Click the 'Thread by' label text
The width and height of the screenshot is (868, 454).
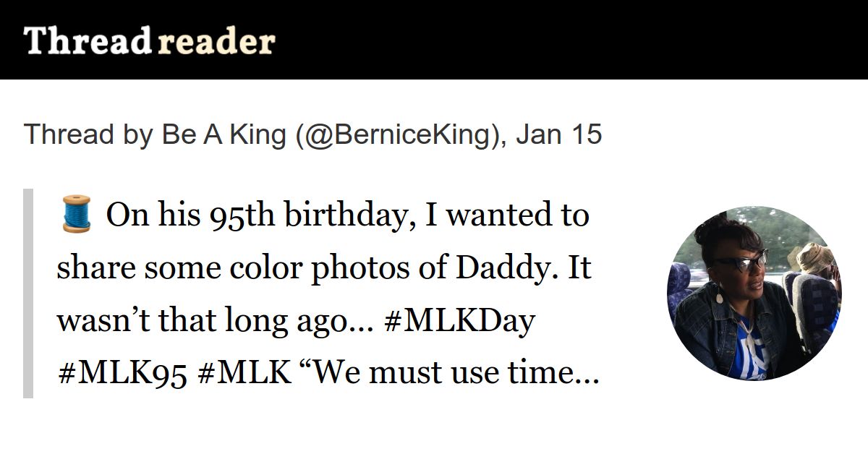(89, 134)
